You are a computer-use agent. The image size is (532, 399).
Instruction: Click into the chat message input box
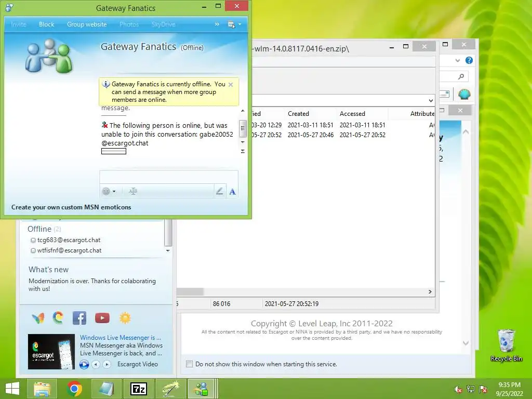point(169,178)
